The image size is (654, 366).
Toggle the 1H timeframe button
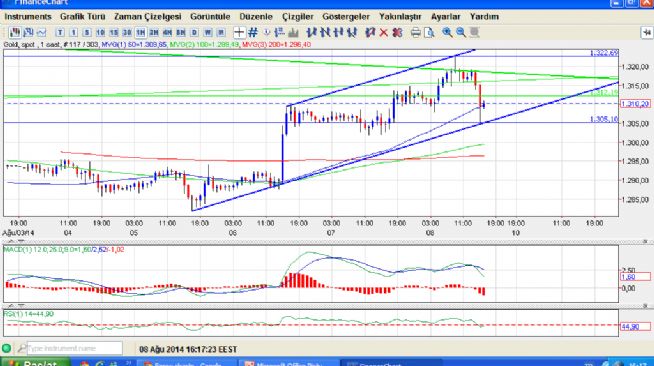coord(141,32)
